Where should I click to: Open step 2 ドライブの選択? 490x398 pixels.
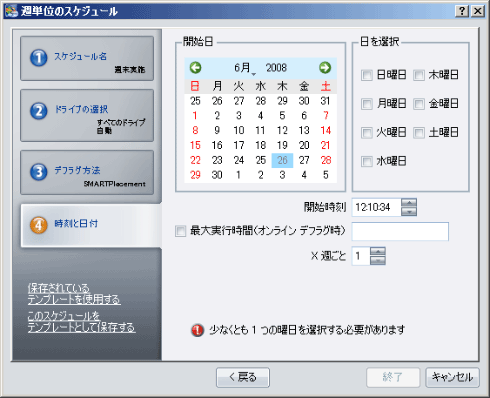[87, 115]
